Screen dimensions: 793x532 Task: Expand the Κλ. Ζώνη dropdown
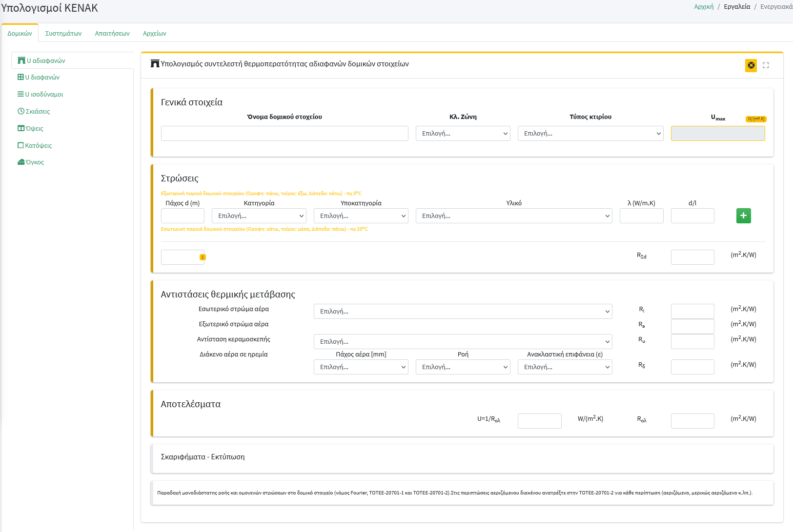[463, 134]
